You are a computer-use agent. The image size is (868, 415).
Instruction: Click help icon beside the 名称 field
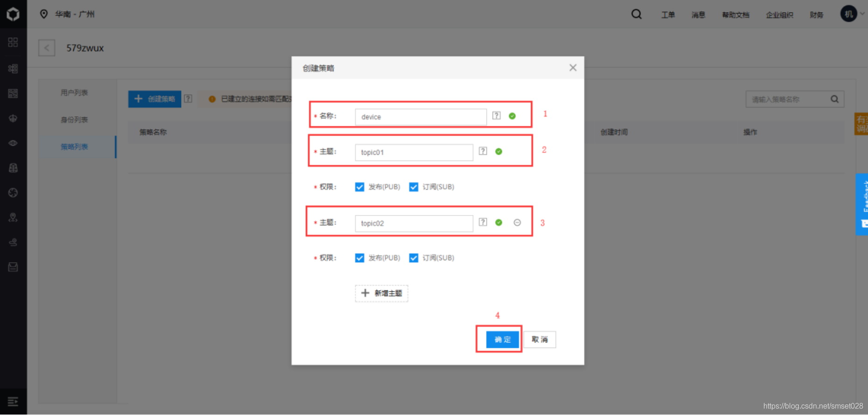click(x=496, y=115)
